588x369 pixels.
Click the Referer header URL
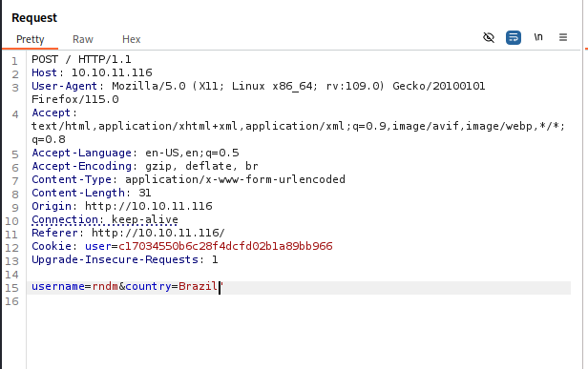pyautogui.click(x=157, y=233)
